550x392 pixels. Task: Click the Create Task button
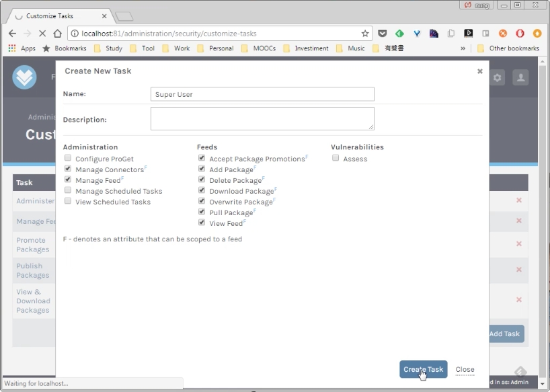(x=424, y=369)
